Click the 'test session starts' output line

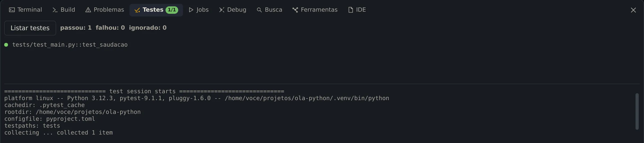pos(144,91)
